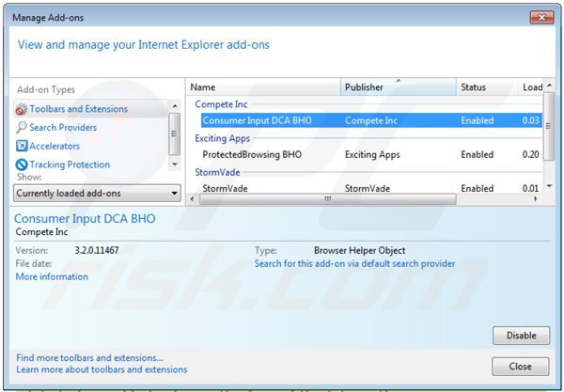
Task: Click the Tracking Protection icon
Action: [x=22, y=165]
